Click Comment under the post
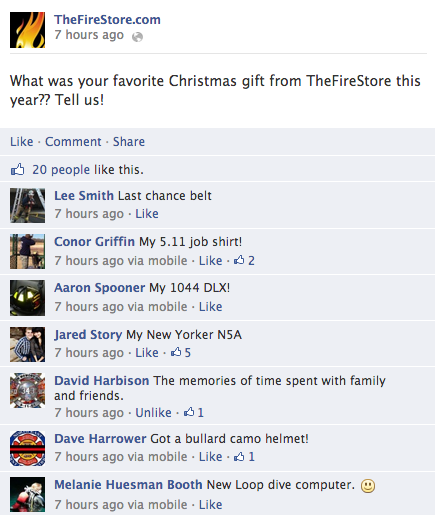Screen dimensions: 435x515 [x=73, y=142]
